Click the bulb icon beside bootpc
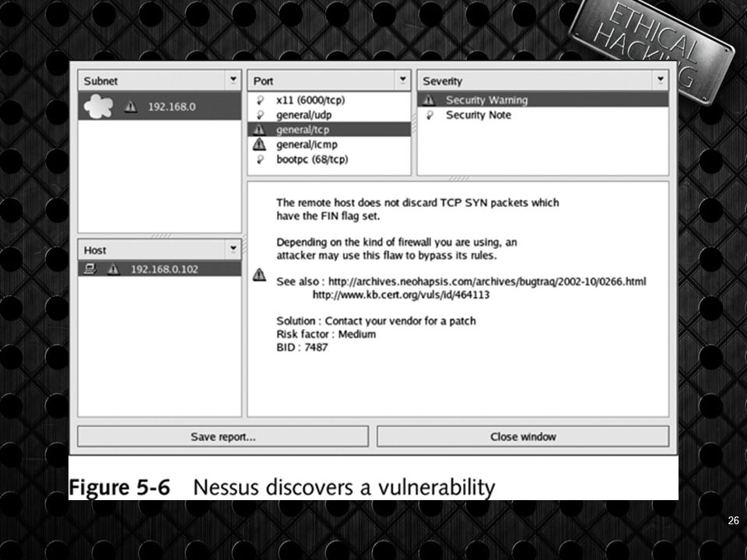747x560 pixels. (260, 159)
